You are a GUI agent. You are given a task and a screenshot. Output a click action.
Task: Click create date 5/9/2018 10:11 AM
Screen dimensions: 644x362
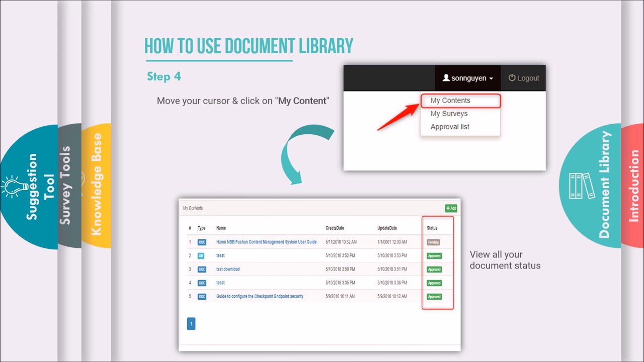point(340,296)
